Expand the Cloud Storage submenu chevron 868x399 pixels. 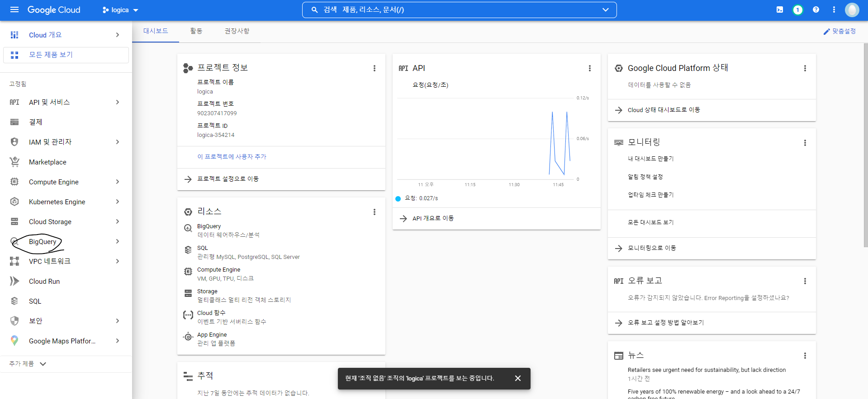point(118,221)
